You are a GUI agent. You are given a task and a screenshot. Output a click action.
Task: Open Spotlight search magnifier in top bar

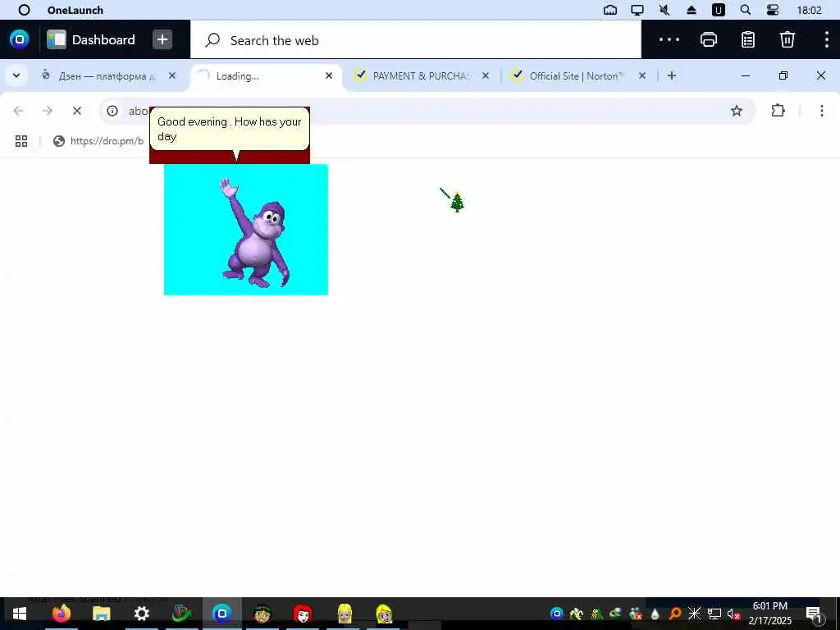tap(745, 10)
